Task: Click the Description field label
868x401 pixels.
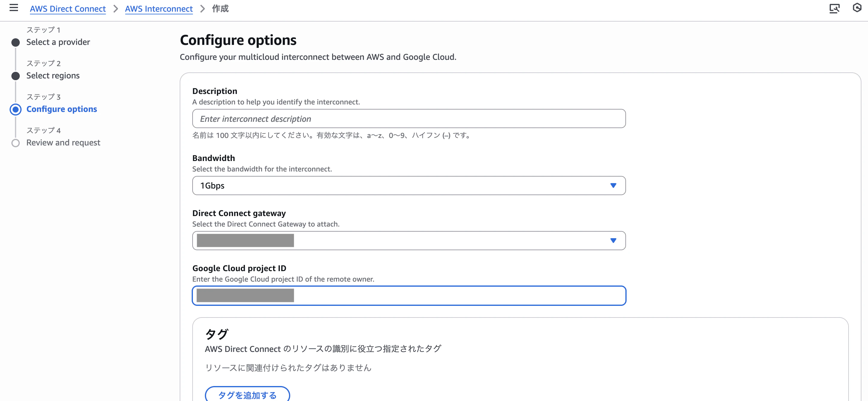Action: [x=215, y=91]
